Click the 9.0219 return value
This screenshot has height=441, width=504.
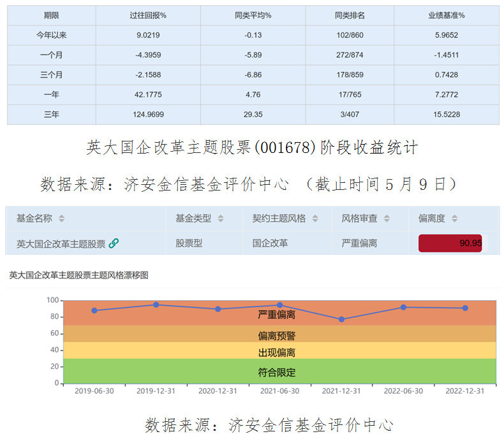pyautogui.click(x=148, y=35)
